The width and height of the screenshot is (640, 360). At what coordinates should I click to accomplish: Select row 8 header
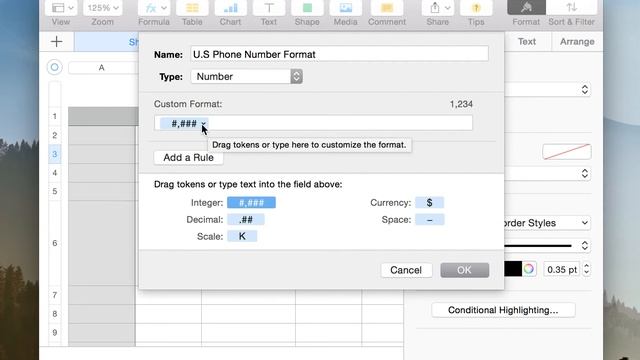(55, 313)
